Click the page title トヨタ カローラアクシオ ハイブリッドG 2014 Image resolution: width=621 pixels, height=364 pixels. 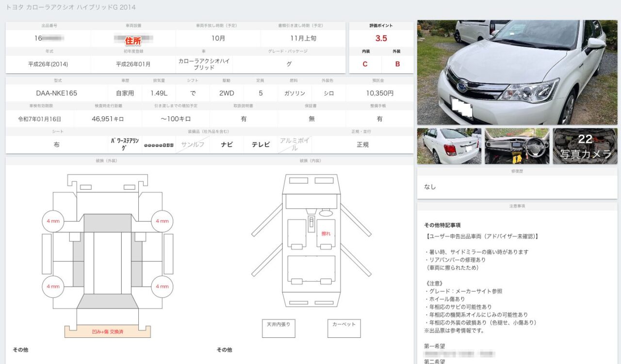[x=71, y=7]
